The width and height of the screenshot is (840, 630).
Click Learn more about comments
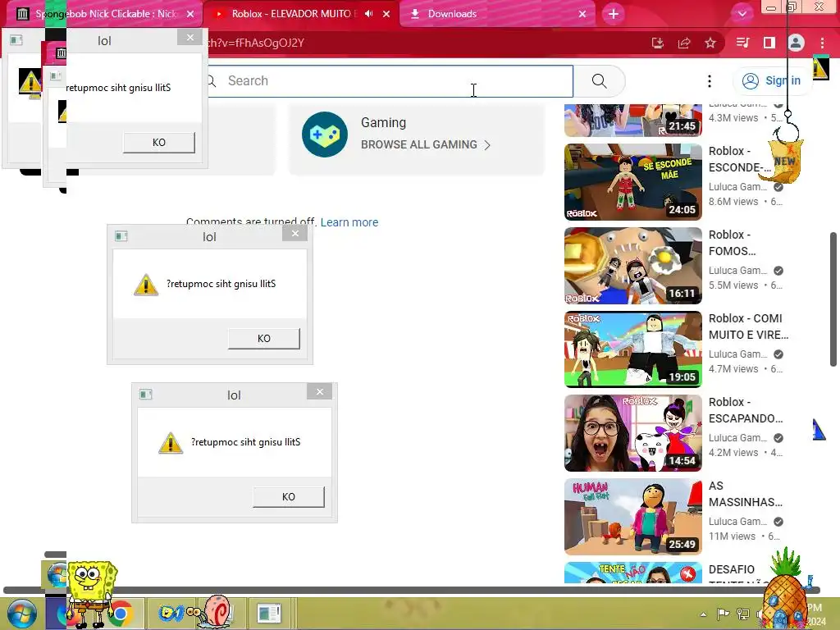tap(349, 222)
